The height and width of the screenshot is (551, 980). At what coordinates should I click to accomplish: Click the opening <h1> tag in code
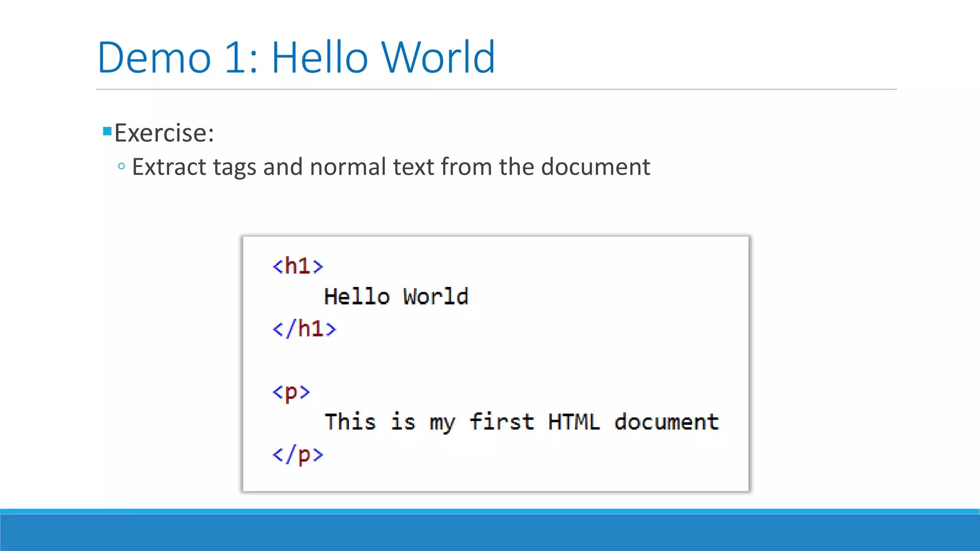tap(298, 266)
